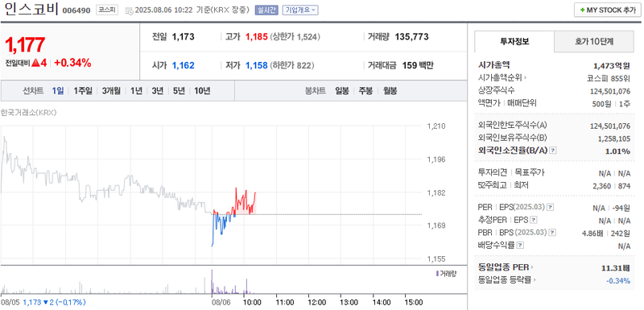Click the help icon next to 배당수익률
Image resolution: width=644 pixels, height=310 pixels.
[x=520, y=246]
